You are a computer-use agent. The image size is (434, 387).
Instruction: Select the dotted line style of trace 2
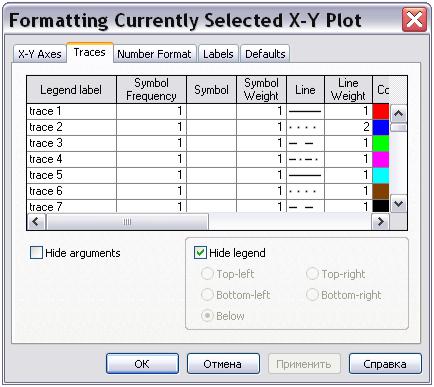[305, 127]
